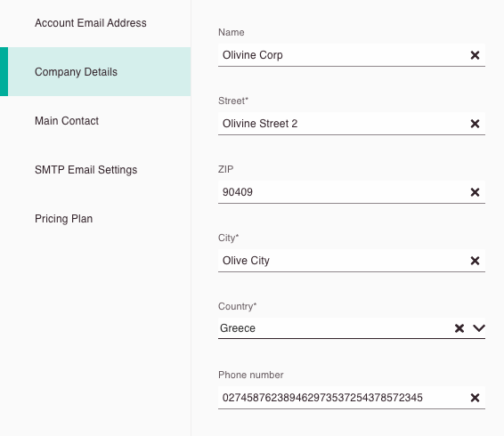Click the Phone number label
The height and width of the screenshot is (436, 504).
click(251, 375)
